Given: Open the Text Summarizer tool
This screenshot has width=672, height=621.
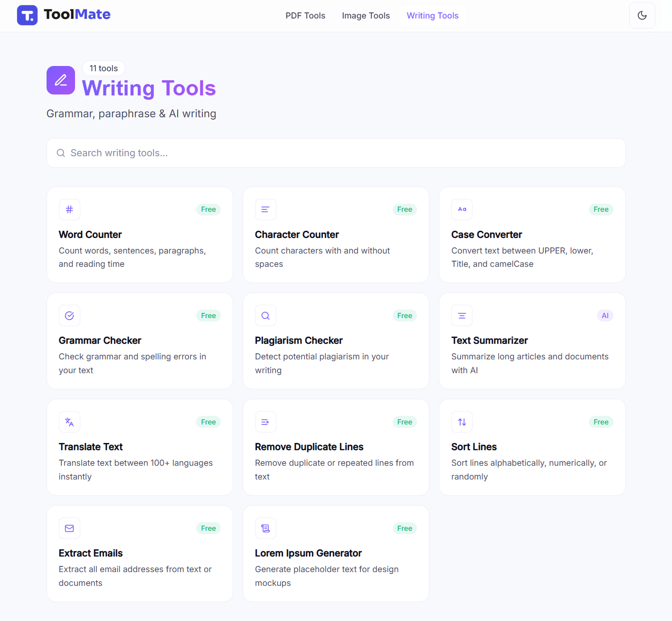Looking at the screenshot, I should click(532, 341).
